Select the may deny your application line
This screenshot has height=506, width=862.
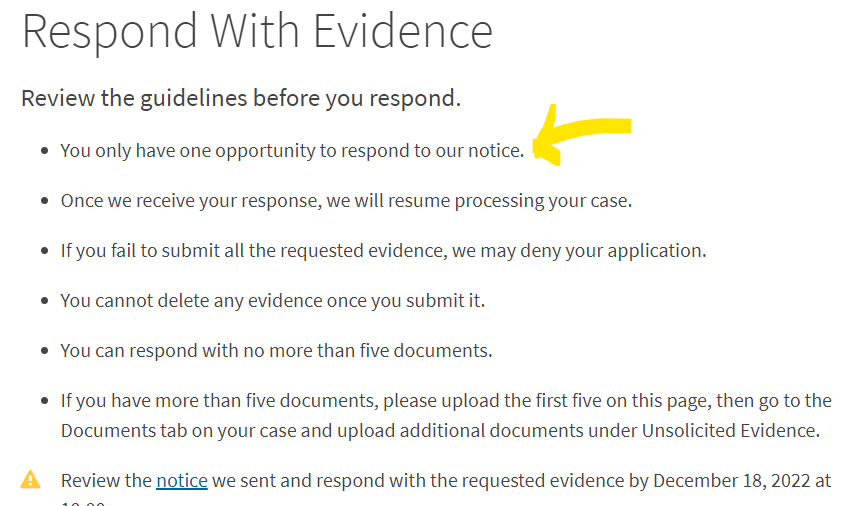383,251
